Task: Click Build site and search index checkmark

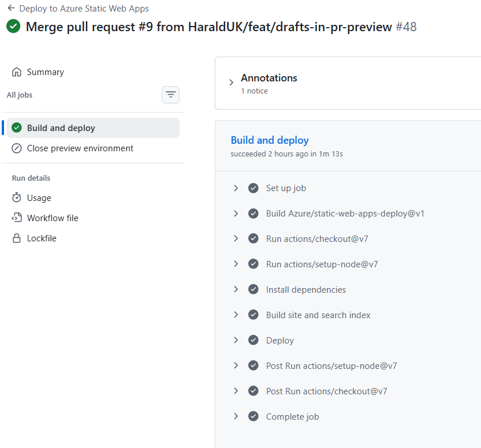Action: (x=253, y=315)
